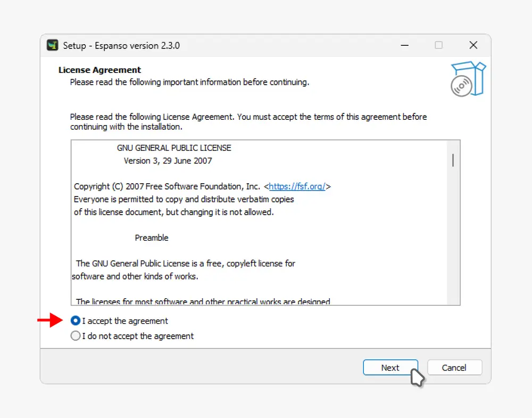Click the lower scrollbar track in license box
The height and width of the screenshot is (418, 532).
click(x=453, y=256)
